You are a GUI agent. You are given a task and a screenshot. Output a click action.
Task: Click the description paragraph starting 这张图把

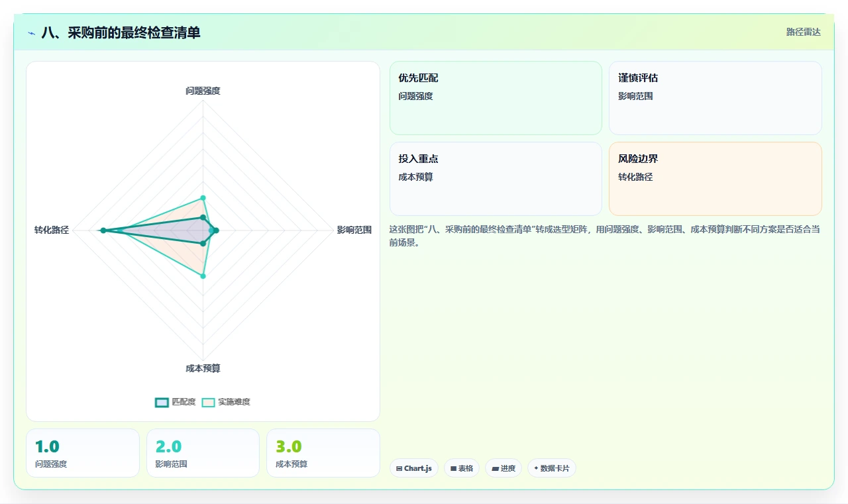click(x=604, y=236)
